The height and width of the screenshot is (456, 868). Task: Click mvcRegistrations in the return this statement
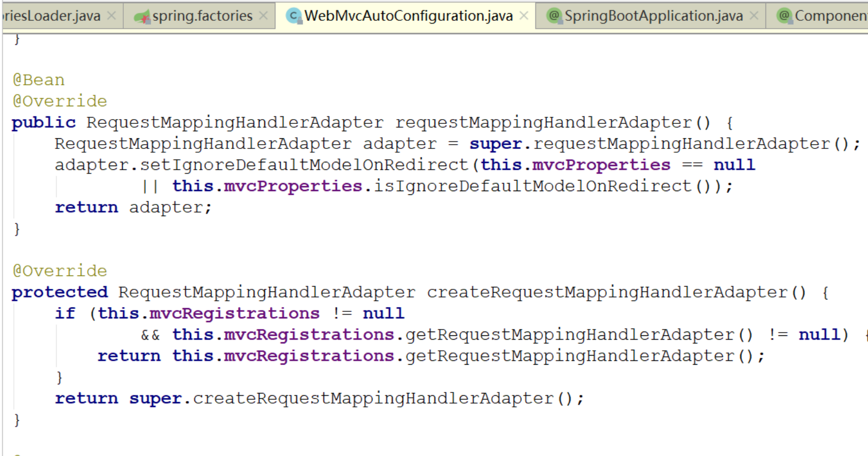pyautogui.click(x=309, y=357)
